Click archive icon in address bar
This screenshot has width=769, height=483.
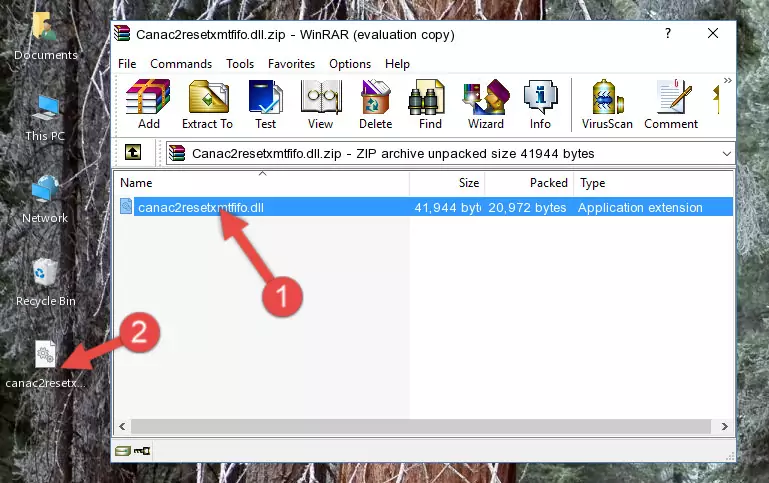pos(177,153)
